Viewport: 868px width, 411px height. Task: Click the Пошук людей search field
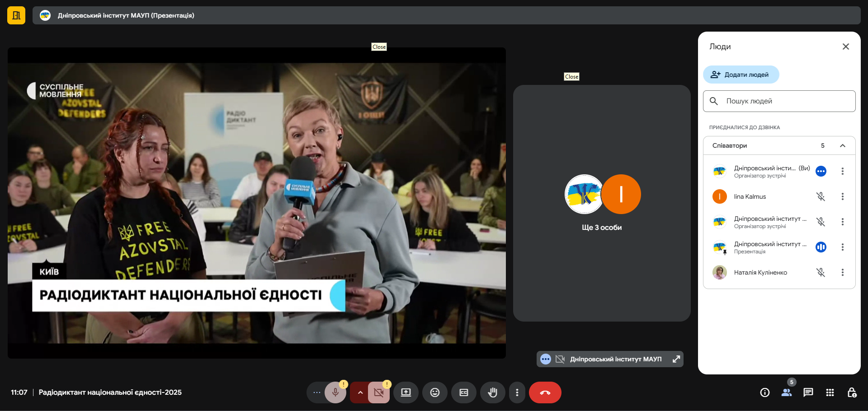(787, 101)
